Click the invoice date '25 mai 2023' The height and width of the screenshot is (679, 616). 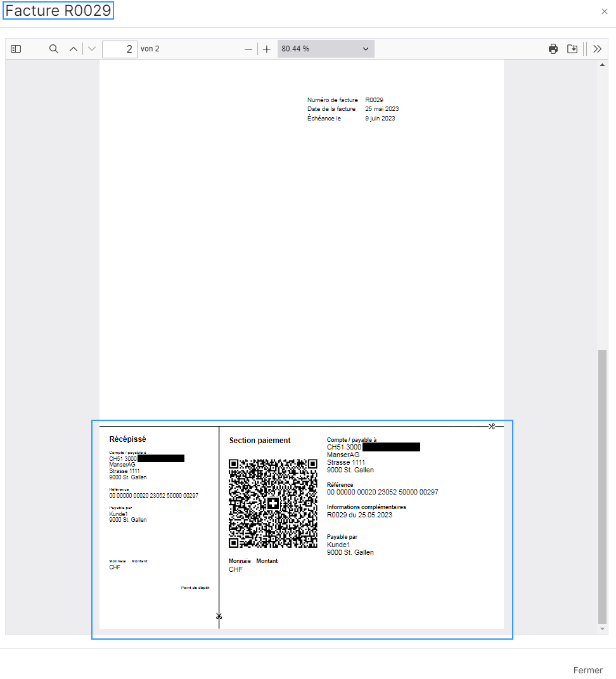[382, 109]
